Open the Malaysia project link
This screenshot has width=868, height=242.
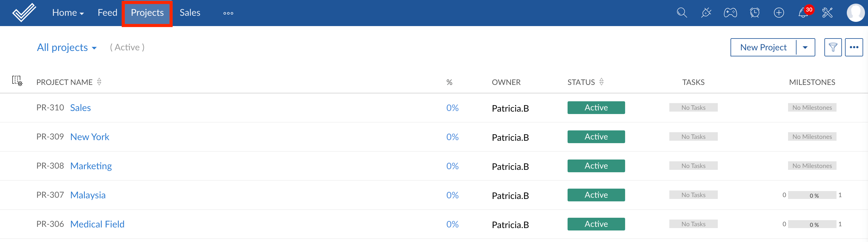88,195
